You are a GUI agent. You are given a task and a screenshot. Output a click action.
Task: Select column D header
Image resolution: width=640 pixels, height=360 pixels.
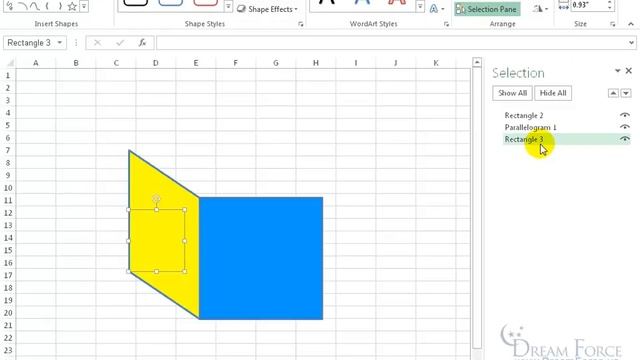tap(156, 63)
